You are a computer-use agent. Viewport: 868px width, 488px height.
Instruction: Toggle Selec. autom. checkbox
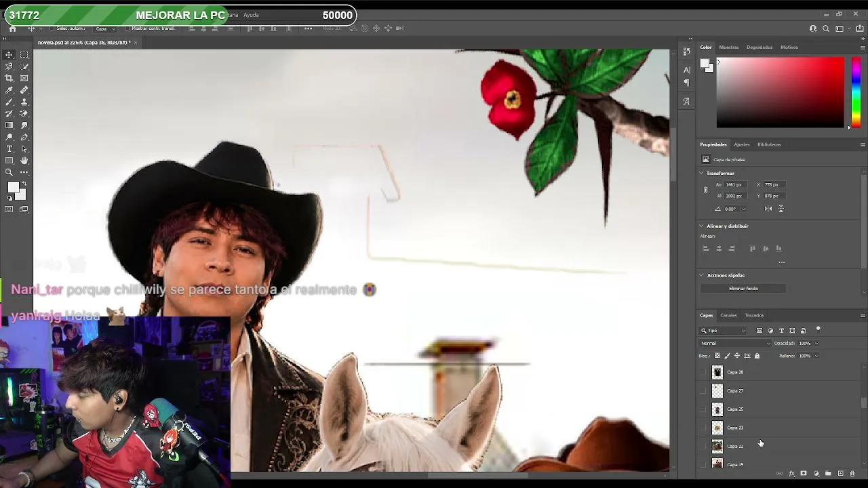(52, 28)
